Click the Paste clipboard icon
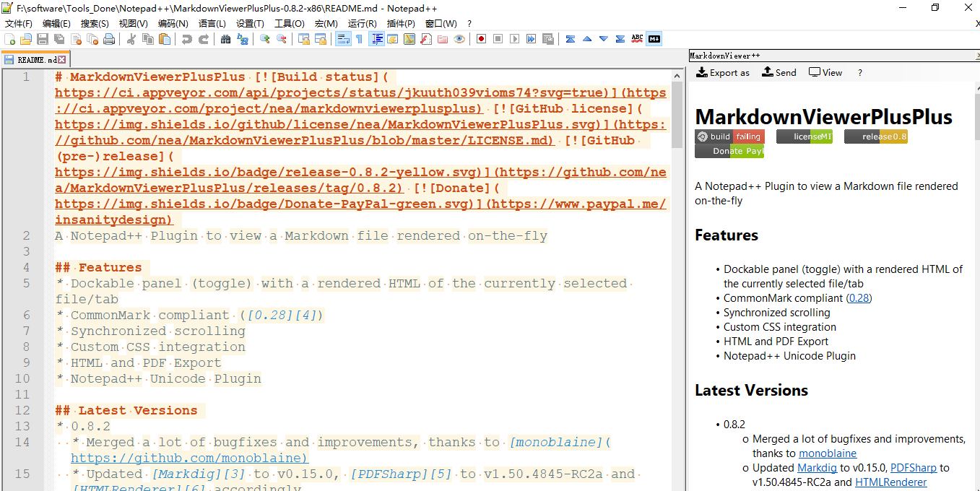The height and width of the screenshot is (491, 980). (x=165, y=39)
